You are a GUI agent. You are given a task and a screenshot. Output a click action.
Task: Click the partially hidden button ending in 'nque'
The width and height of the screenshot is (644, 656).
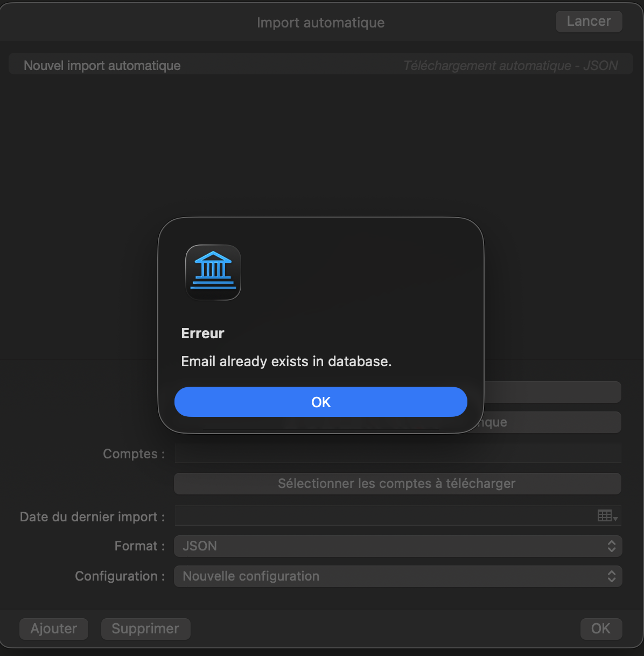[x=552, y=422]
